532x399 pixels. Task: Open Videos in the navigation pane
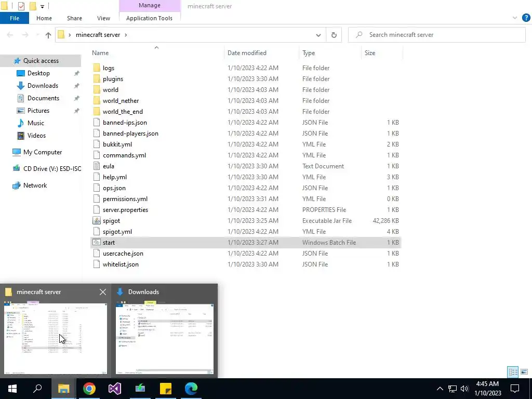36,136
